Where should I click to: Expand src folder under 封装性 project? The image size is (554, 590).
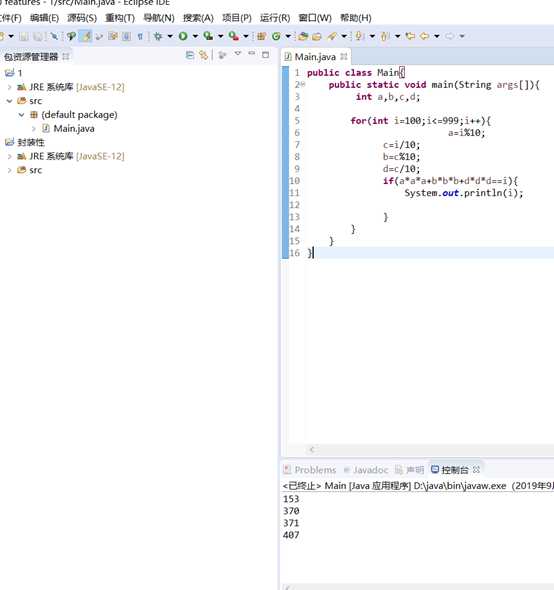9,170
